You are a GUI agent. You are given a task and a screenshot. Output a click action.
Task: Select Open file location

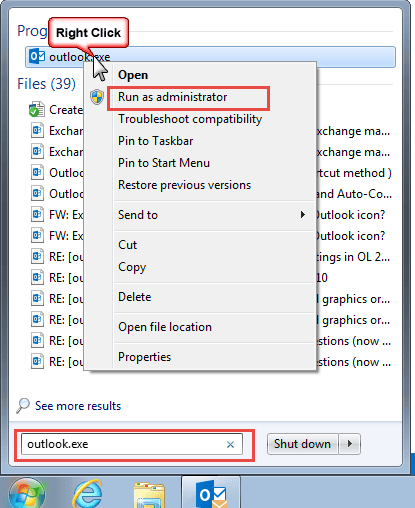pyautogui.click(x=165, y=327)
